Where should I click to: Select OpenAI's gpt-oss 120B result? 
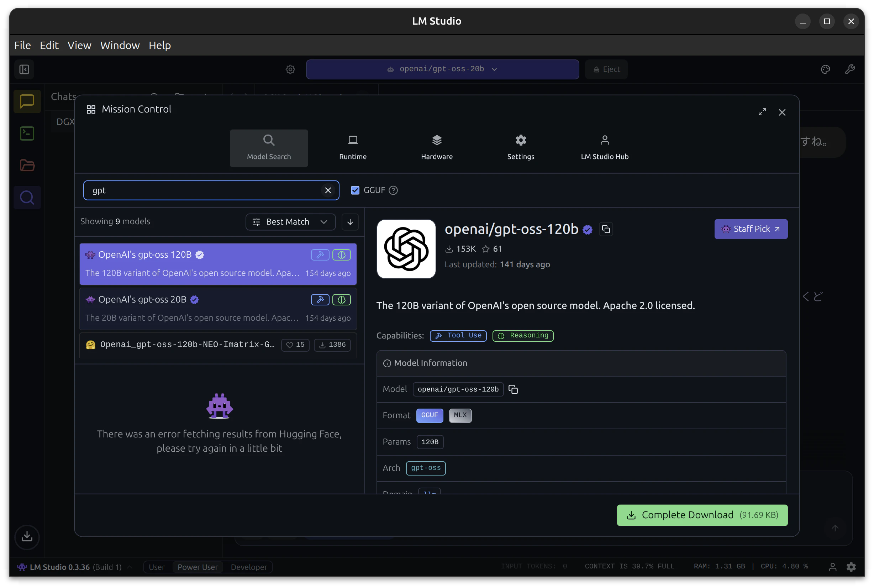(218, 264)
